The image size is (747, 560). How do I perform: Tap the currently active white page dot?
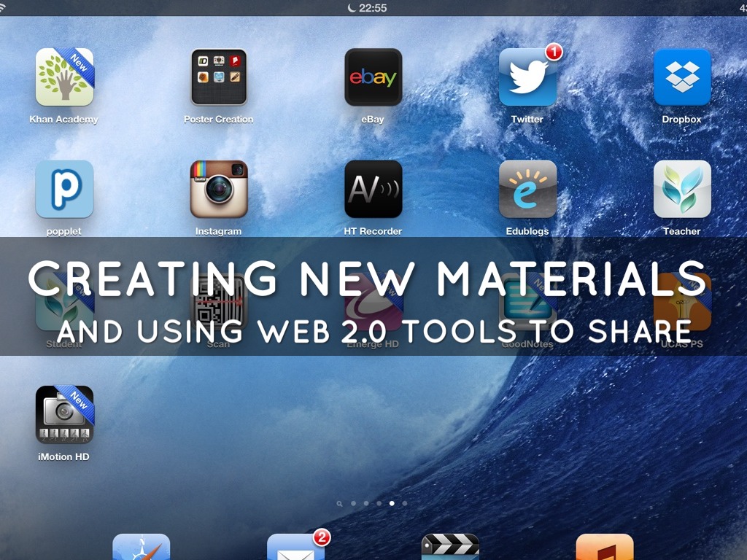(392, 503)
